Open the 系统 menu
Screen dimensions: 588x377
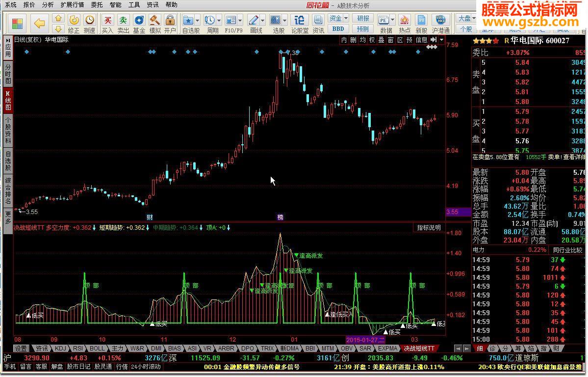[x=10, y=5]
